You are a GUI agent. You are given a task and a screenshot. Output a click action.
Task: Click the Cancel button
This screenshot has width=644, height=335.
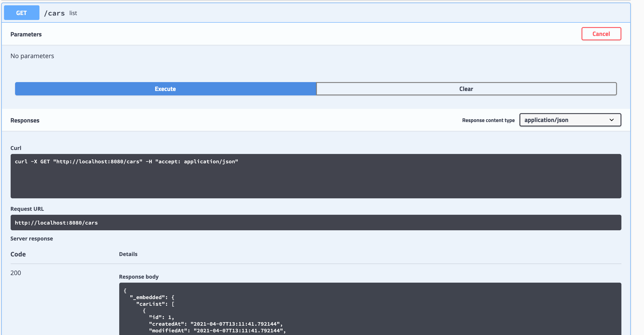point(601,34)
